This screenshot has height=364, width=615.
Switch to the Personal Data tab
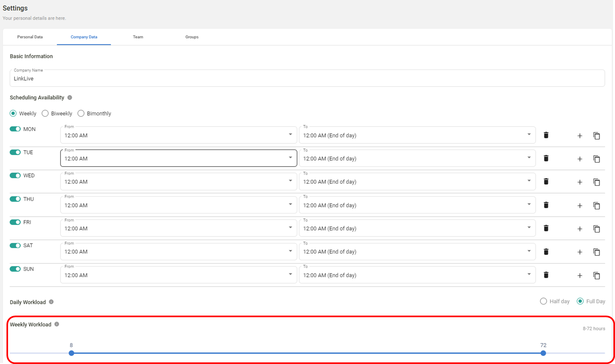(30, 37)
